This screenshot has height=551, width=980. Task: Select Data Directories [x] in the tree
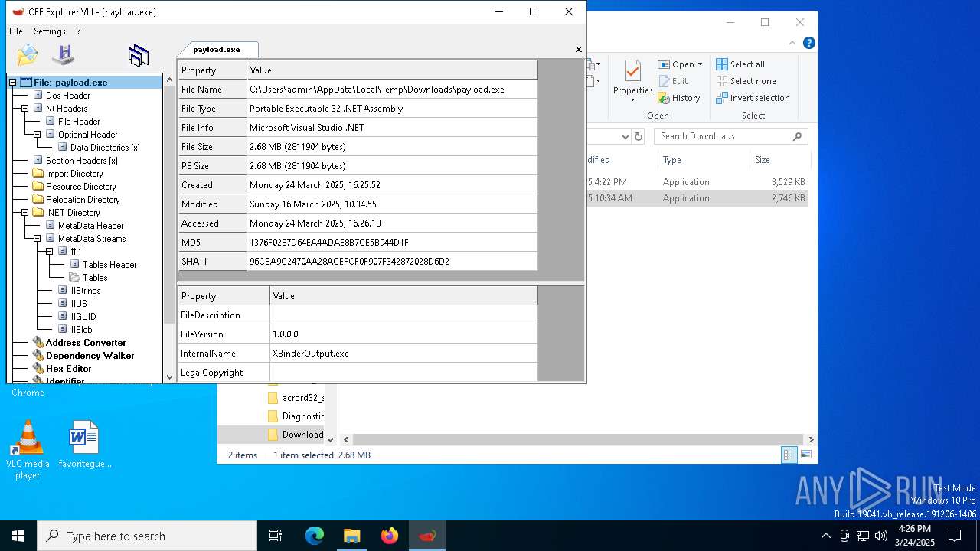[105, 148]
